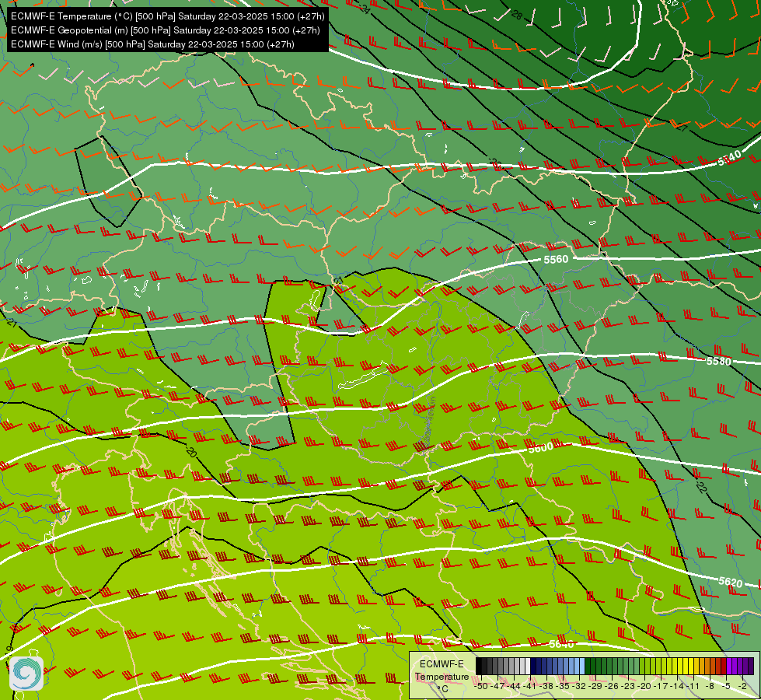Screen dimensions: 761x700
Task: Click the 28 isotherm label at the map top
Action: pyautogui.click(x=517, y=15)
